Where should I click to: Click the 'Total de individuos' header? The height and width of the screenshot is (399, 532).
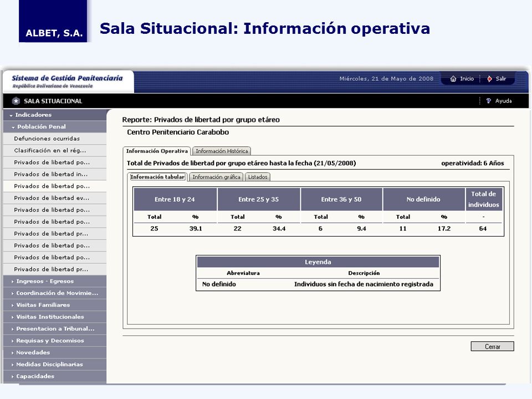click(484, 199)
